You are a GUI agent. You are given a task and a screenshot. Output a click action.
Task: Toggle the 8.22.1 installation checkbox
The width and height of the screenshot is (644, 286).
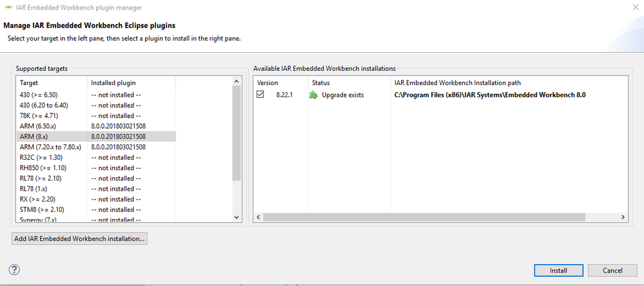(x=260, y=95)
